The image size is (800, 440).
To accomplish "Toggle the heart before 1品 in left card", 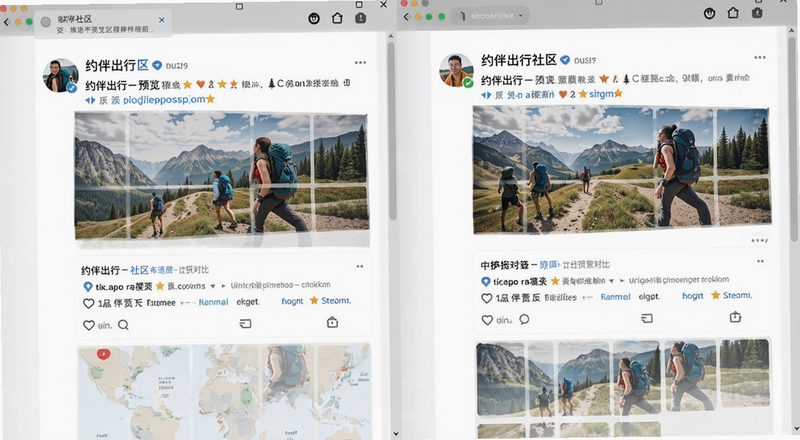I will 89,304.
